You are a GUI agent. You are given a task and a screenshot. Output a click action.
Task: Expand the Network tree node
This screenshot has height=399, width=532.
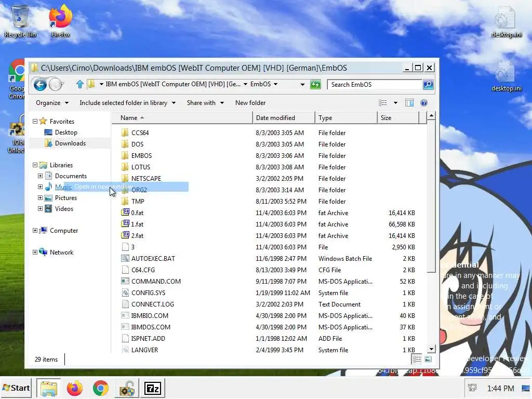pos(35,252)
